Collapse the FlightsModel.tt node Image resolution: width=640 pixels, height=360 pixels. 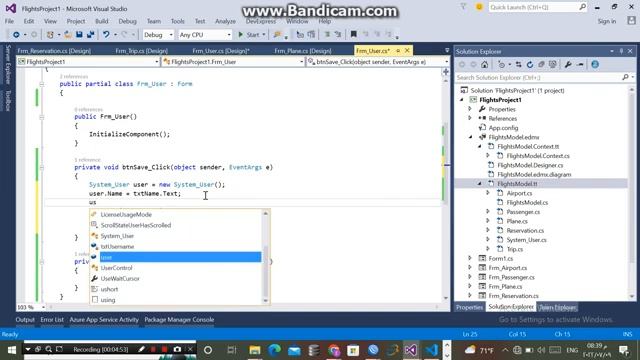[480, 184]
